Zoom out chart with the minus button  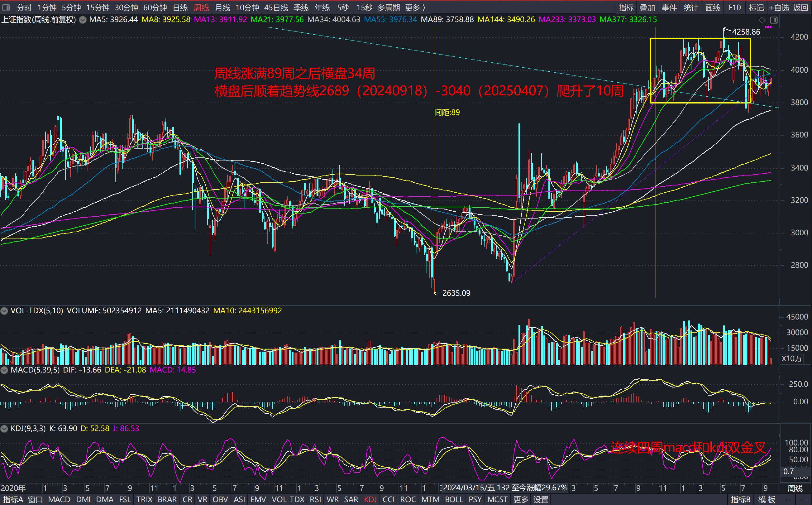pos(803,499)
